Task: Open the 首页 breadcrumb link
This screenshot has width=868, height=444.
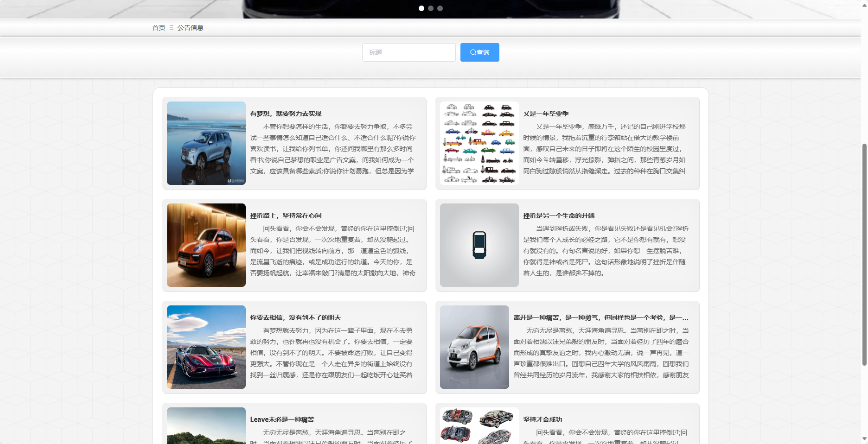Action: click(159, 28)
